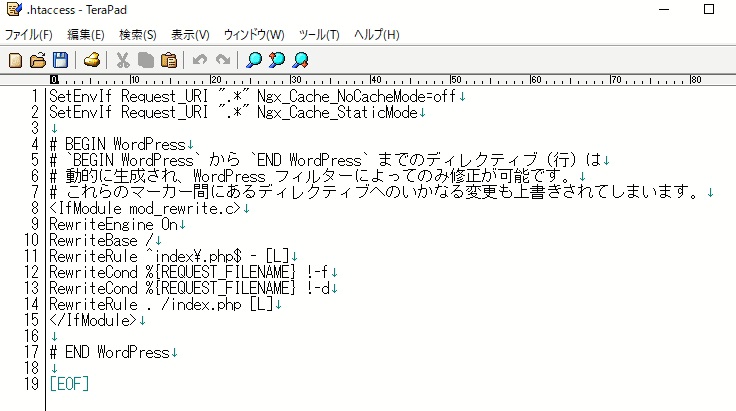Click the '# END WordPress' comment line
736x411 pixels.
coord(109,352)
